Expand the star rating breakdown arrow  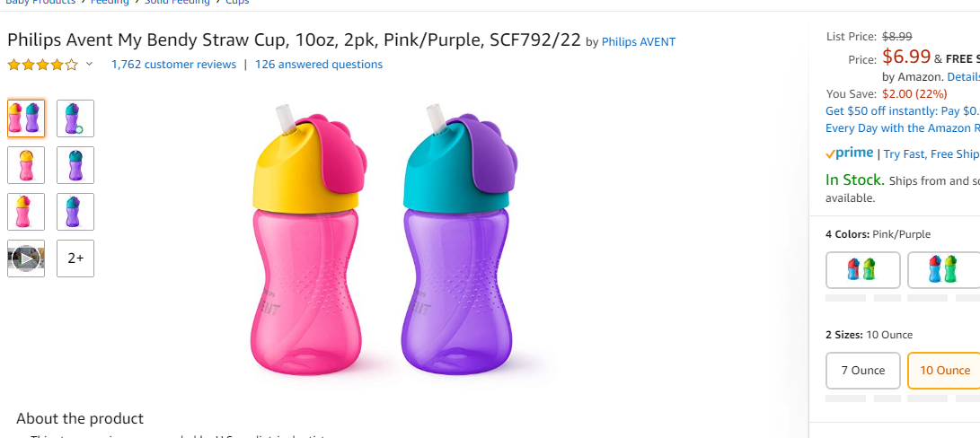pos(89,65)
